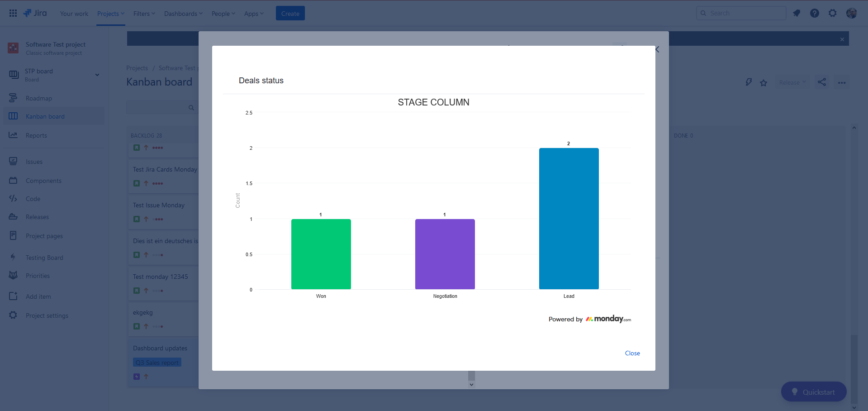Click the board filter search field
This screenshot has height=411, width=868.
[x=162, y=108]
